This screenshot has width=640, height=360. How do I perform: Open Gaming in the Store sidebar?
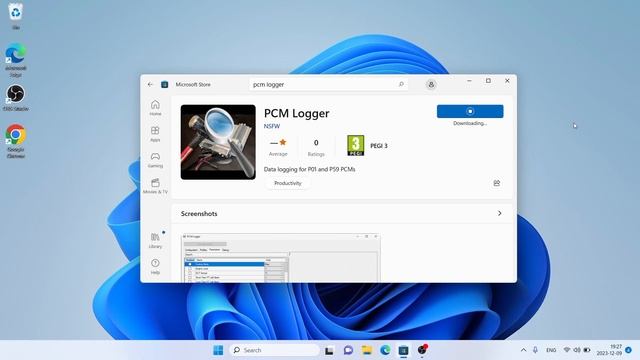coord(155,160)
